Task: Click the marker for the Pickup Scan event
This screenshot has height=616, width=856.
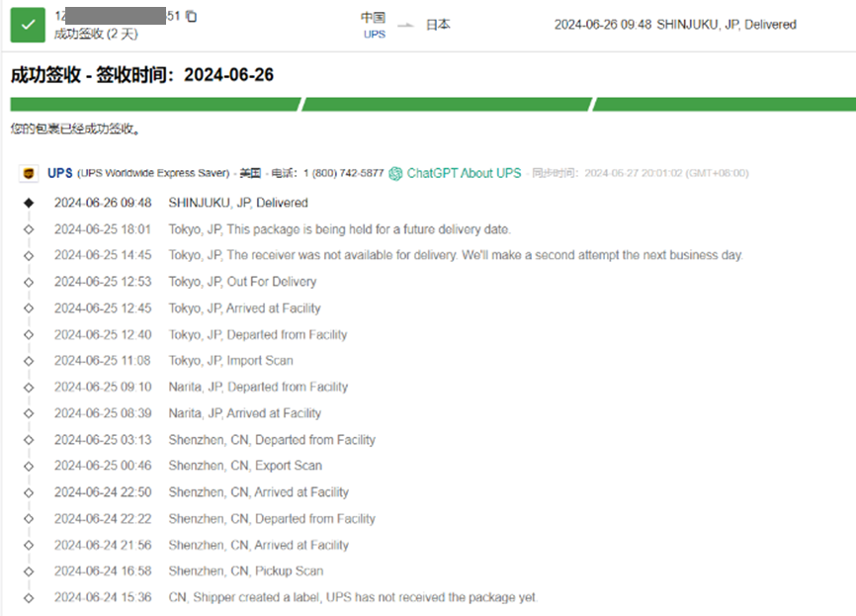Action: (29, 572)
